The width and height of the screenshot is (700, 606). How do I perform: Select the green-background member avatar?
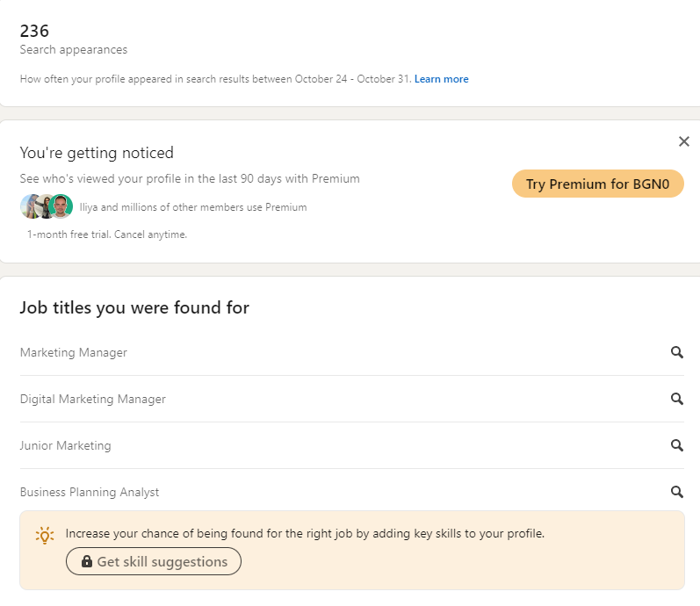pyautogui.click(x=61, y=206)
